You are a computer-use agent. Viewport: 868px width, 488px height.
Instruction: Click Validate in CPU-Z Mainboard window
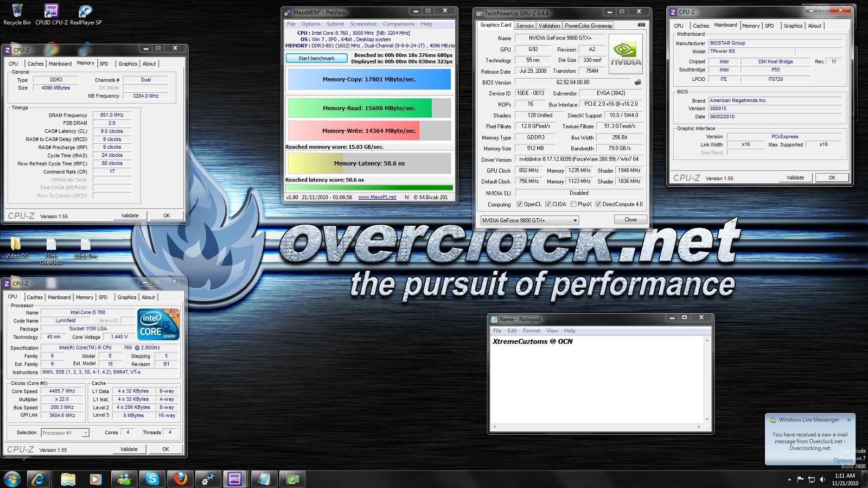coord(795,178)
